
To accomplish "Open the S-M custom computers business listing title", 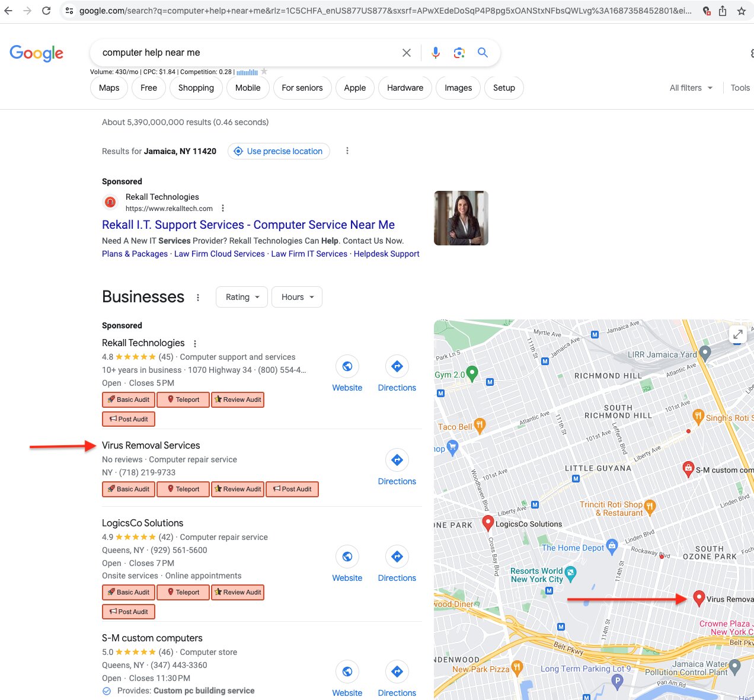I will [x=152, y=638].
